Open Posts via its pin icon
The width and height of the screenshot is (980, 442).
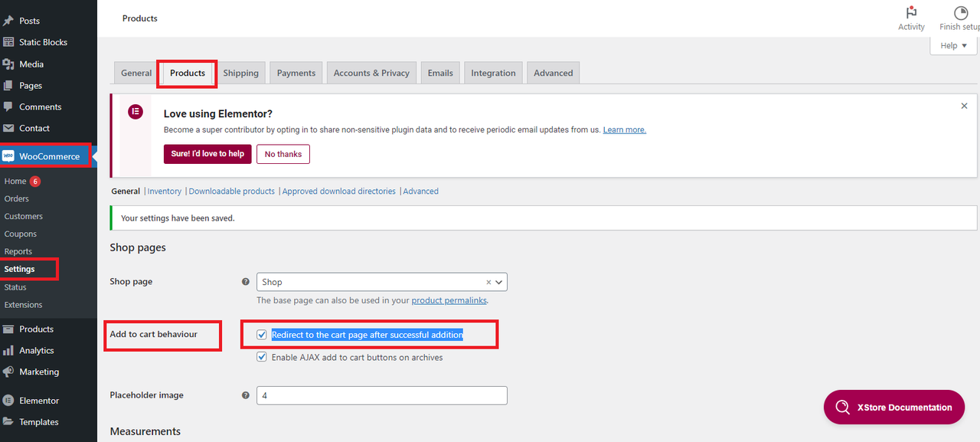coord(8,21)
